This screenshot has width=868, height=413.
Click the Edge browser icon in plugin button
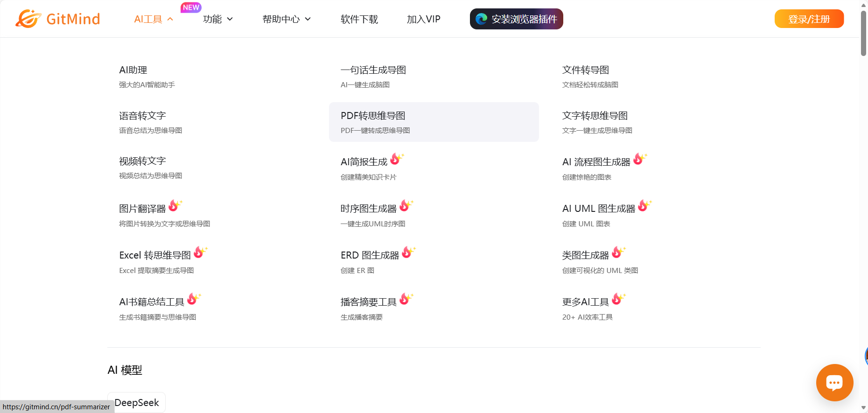pyautogui.click(x=481, y=19)
